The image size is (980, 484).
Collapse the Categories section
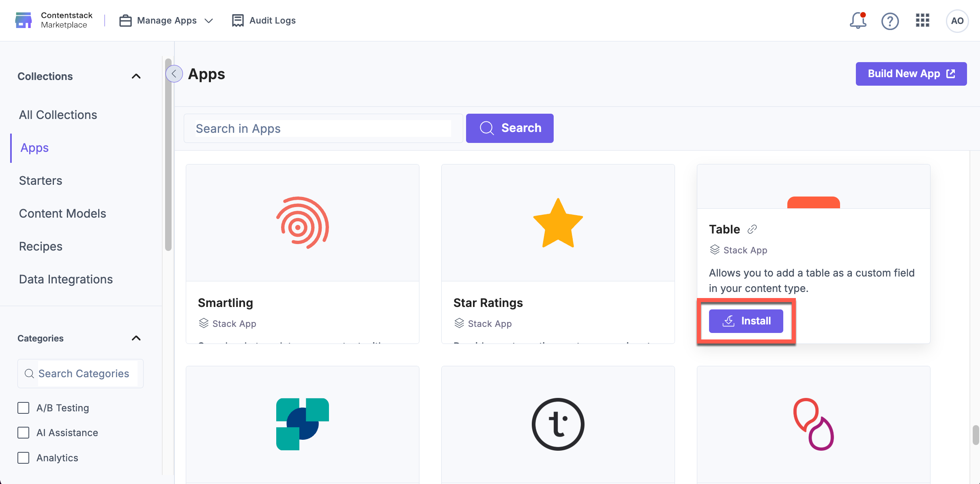(136, 338)
